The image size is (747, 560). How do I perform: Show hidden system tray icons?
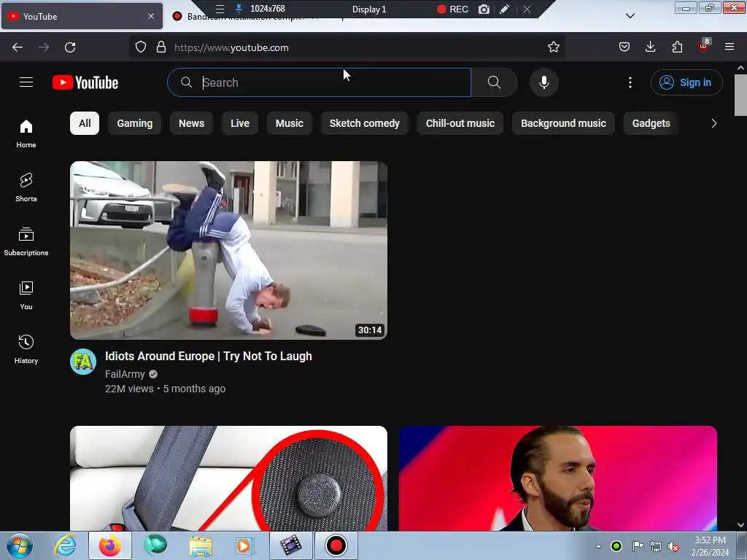point(598,546)
